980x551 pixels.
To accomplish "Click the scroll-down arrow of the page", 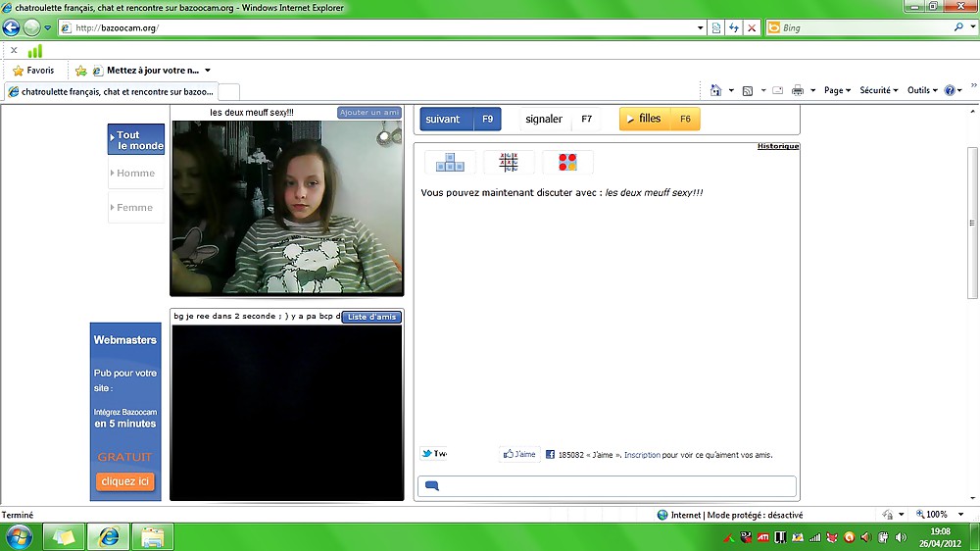I will pos(972,498).
